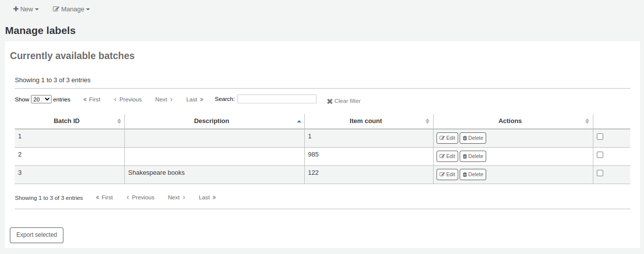Click the Batch ID column sort icon
Viewport: 644px width, 254px height.
click(x=119, y=121)
